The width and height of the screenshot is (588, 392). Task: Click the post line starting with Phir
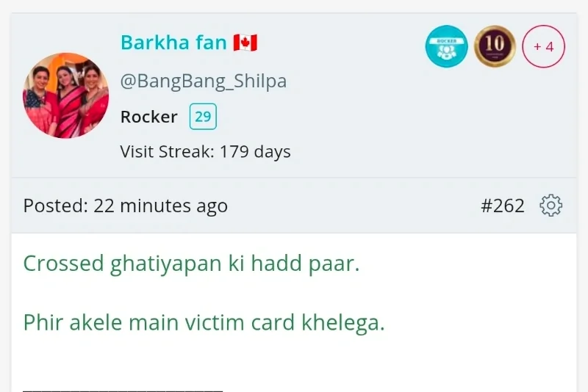204,323
